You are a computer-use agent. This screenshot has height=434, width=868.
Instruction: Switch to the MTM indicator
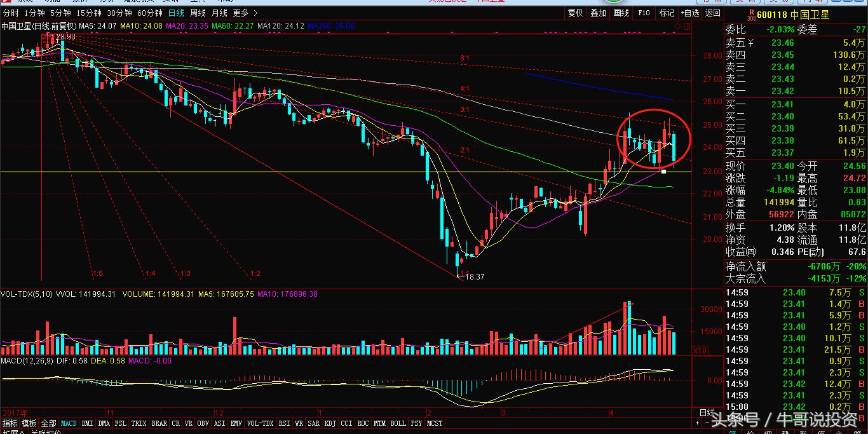[x=380, y=423]
